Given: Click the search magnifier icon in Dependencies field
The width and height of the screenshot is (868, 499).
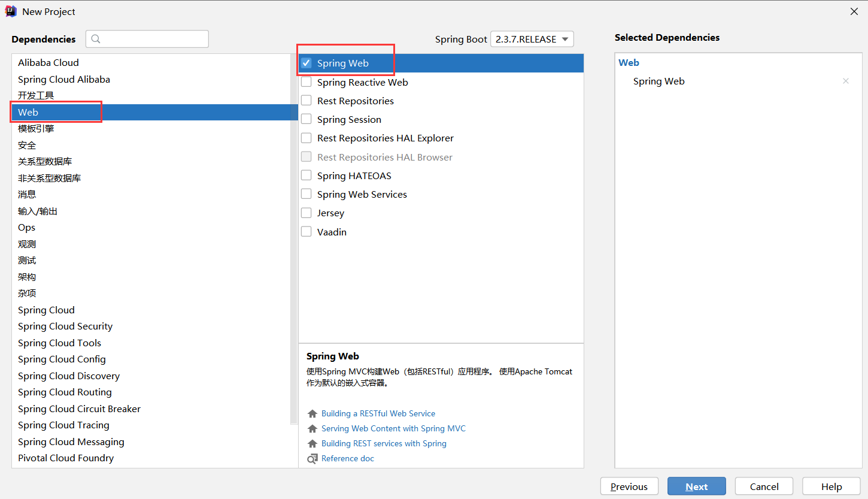Looking at the screenshot, I should tap(96, 39).
